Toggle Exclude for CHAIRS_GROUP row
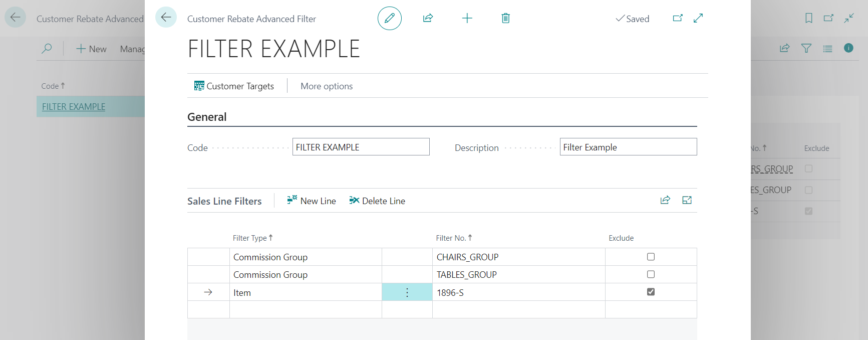This screenshot has width=868, height=340. pos(651,257)
